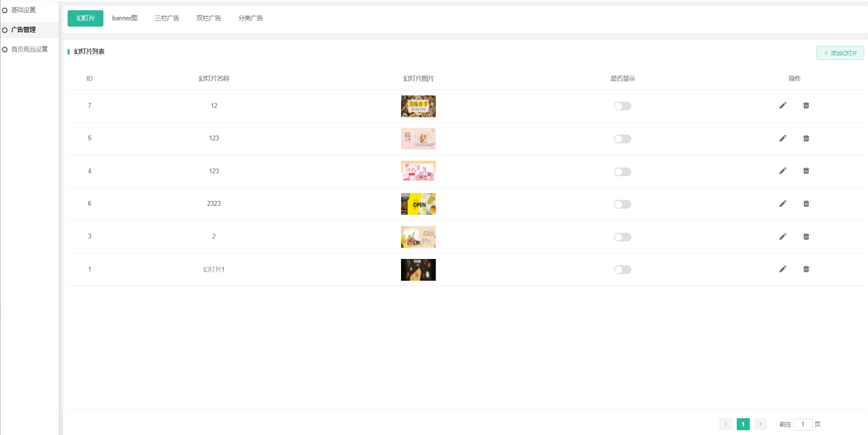This screenshot has height=435, width=868.
Task: Go to the next page arrow
Action: click(x=760, y=424)
